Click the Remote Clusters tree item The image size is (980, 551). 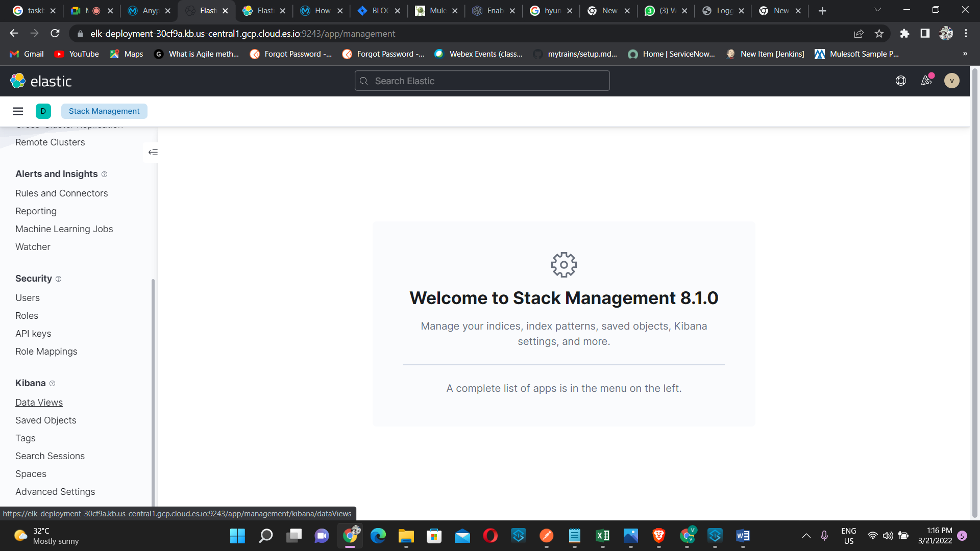51,142
